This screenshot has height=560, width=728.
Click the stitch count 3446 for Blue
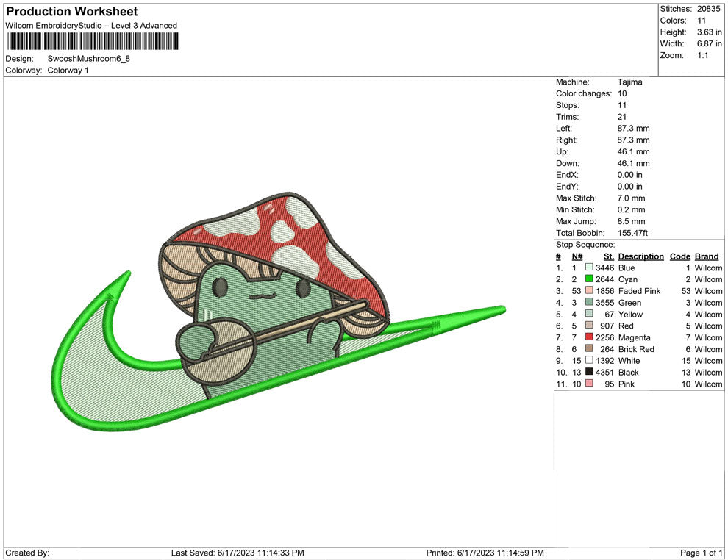point(604,268)
